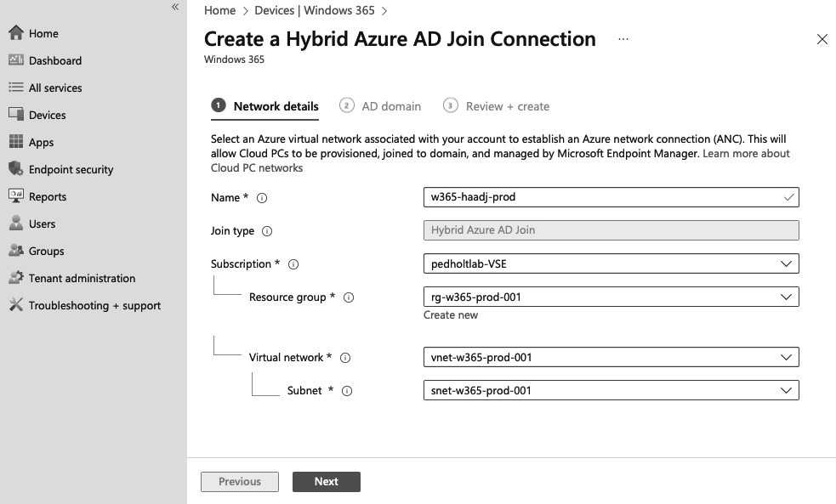Screen dimensions: 836x504
Task: Open Dashboard in the sidebar menu
Action: point(55,60)
